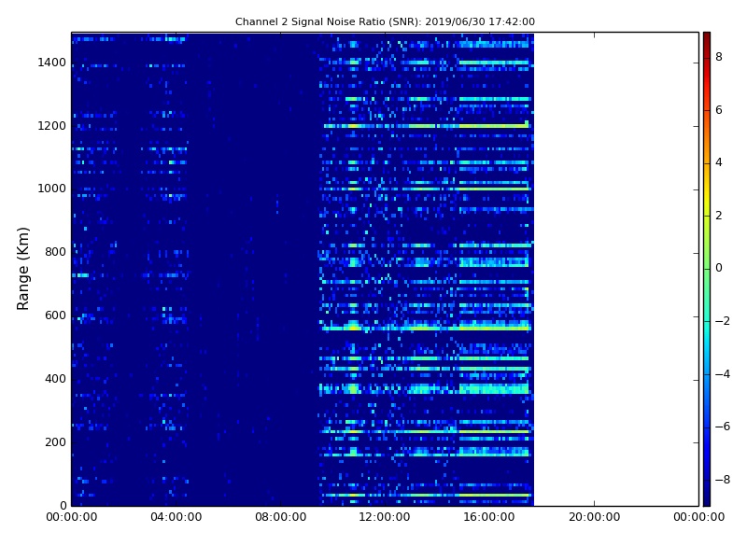Click the colorbar label −2
The height and width of the screenshot is (560, 747).
tap(722, 321)
